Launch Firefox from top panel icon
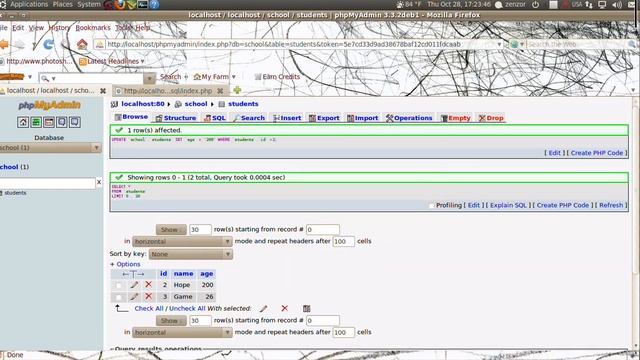The height and width of the screenshot is (360, 640). click(120, 4)
